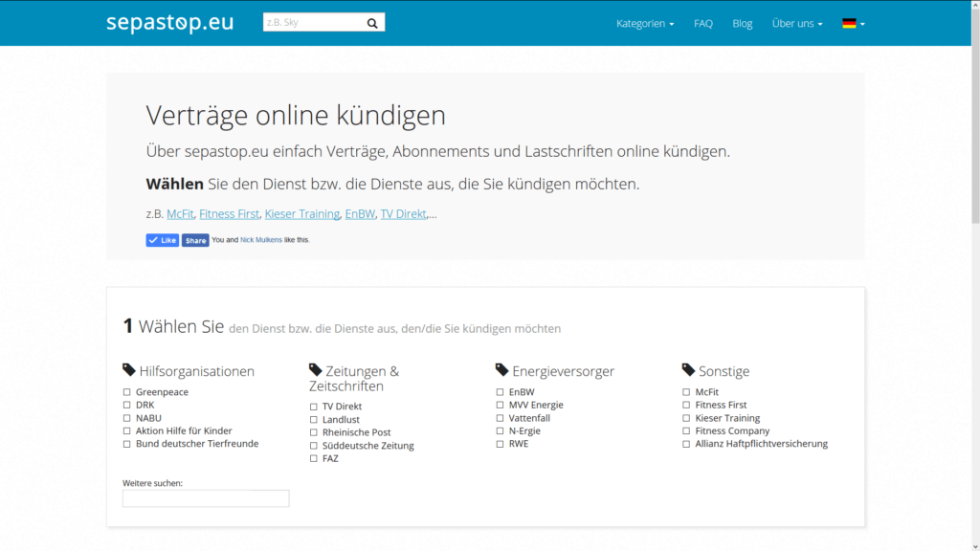Image resolution: width=980 pixels, height=551 pixels.
Task: Check the Rheinische Post checkbox
Action: click(314, 432)
